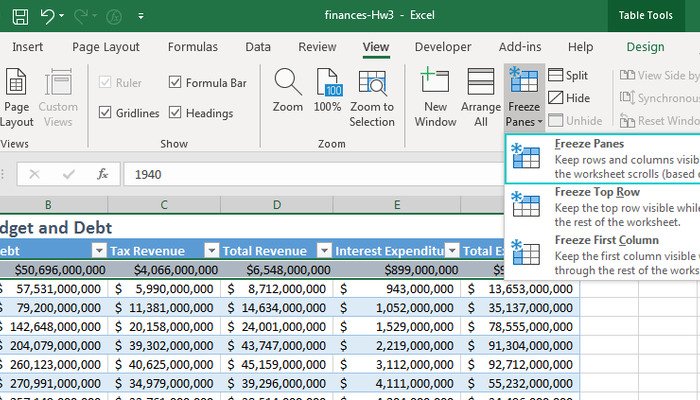Screen dimensions: 700x400
Task: Toggle the Gridlines checkbox
Action: click(105, 112)
